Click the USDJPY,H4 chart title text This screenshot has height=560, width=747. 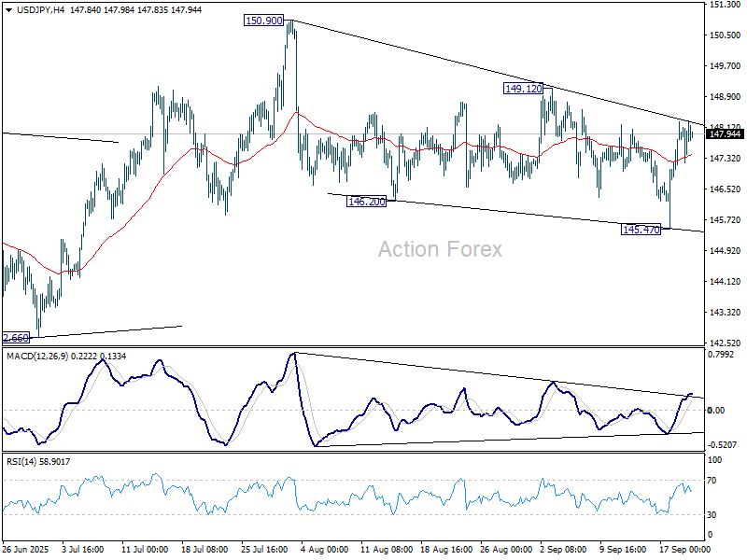pyautogui.click(x=39, y=8)
